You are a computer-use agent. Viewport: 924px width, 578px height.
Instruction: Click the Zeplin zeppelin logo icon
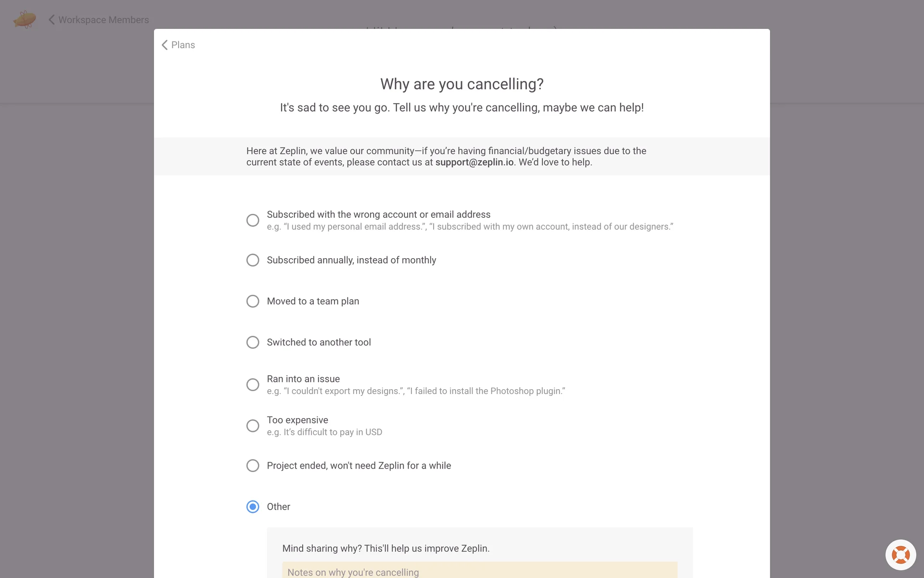[25, 19]
